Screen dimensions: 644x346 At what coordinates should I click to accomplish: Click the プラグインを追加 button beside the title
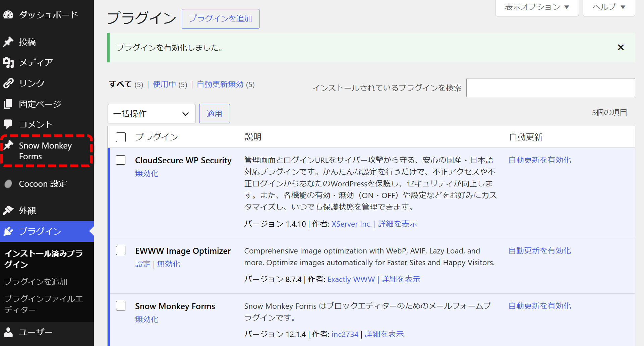click(220, 19)
